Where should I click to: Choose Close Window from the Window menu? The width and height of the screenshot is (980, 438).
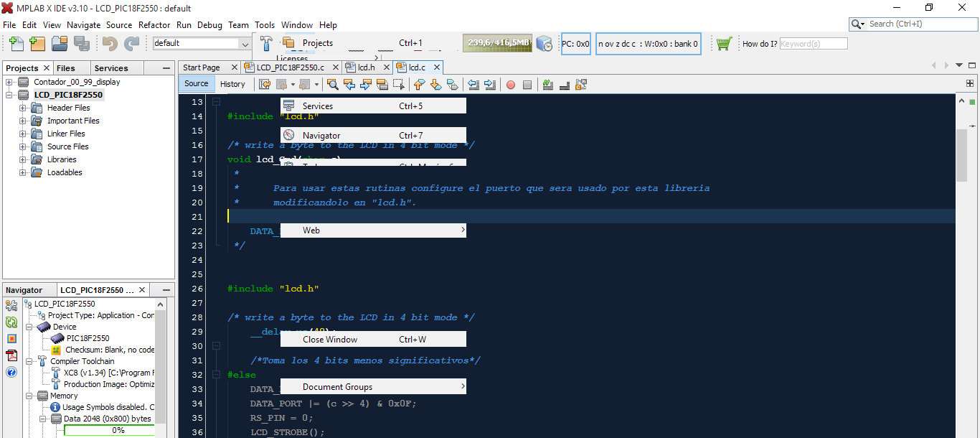coord(373,339)
